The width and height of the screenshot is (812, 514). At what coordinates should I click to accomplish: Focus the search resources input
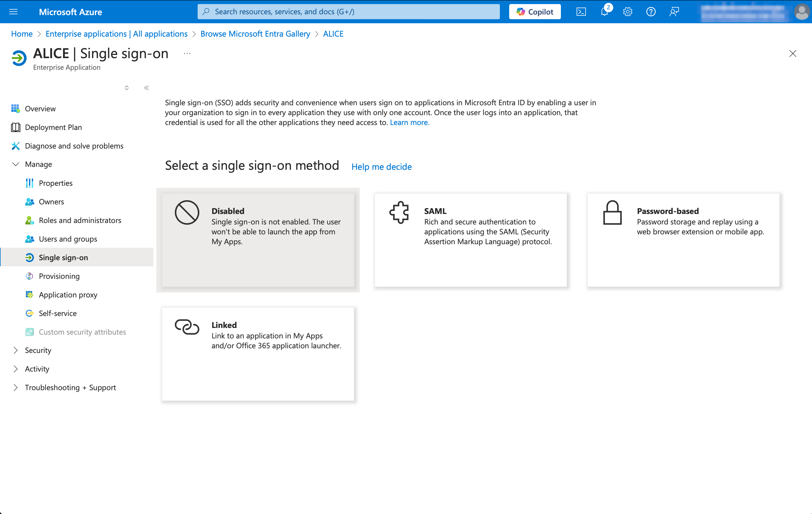click(349, 12)
